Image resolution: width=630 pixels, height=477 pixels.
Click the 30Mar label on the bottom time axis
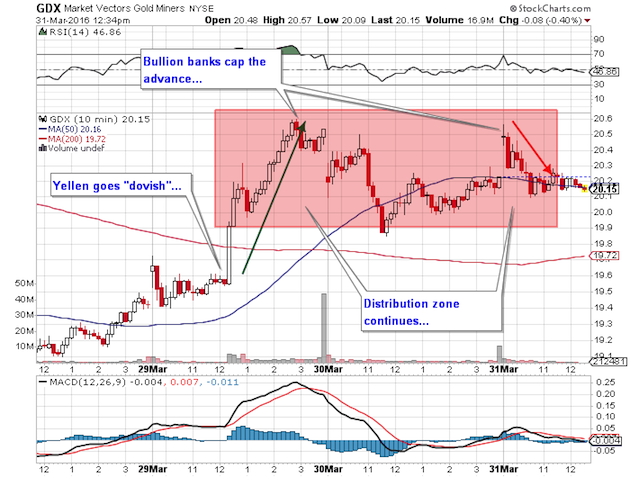pyautogui.click(x=328, y=469)
